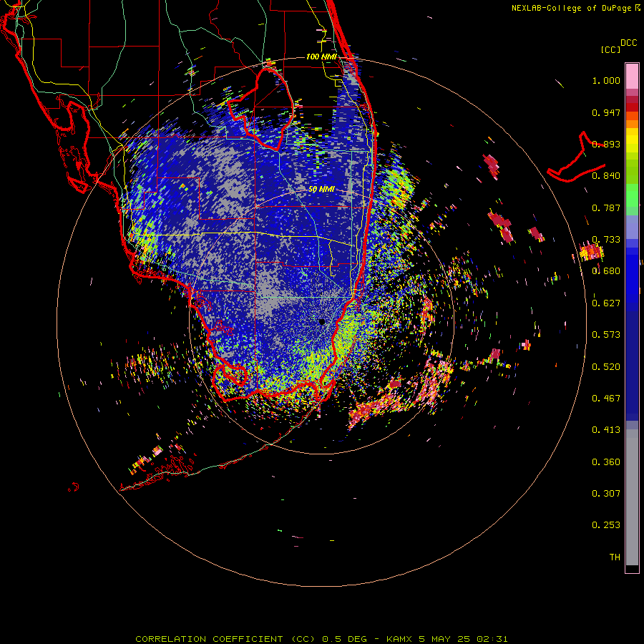The image size is (644, 644).
Task: Click the 0.627 scale value
Action: [606, 303]
